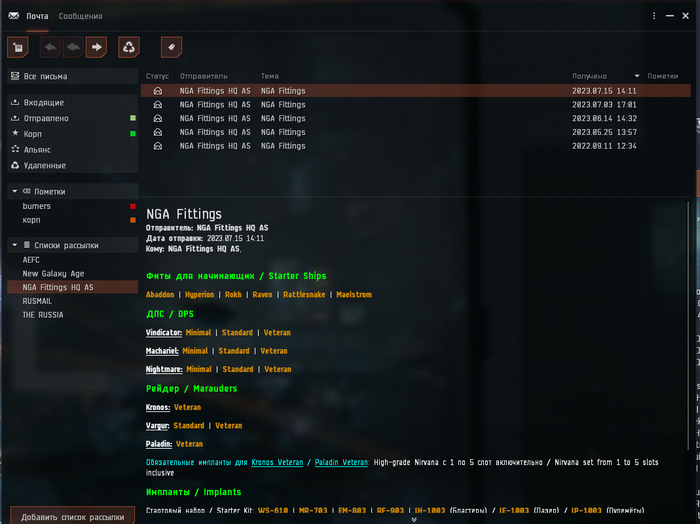Click status icon on 2023.07.03 message
This screenshot has height=524, width=700.
point(158,104)
